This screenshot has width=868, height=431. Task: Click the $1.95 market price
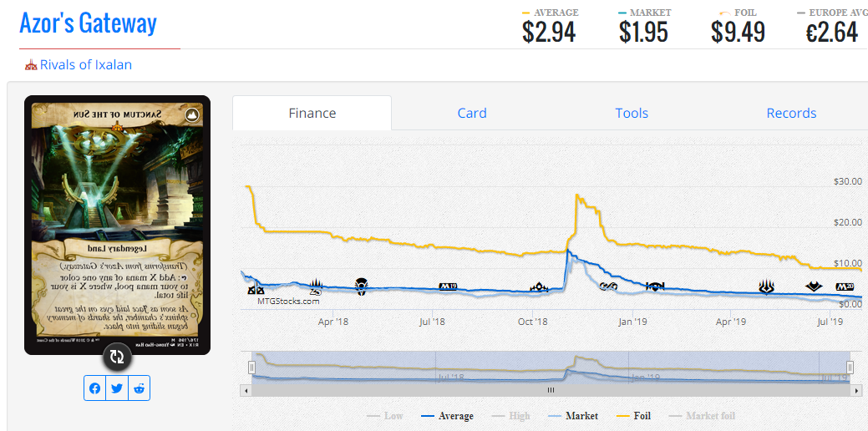point(643,32)
